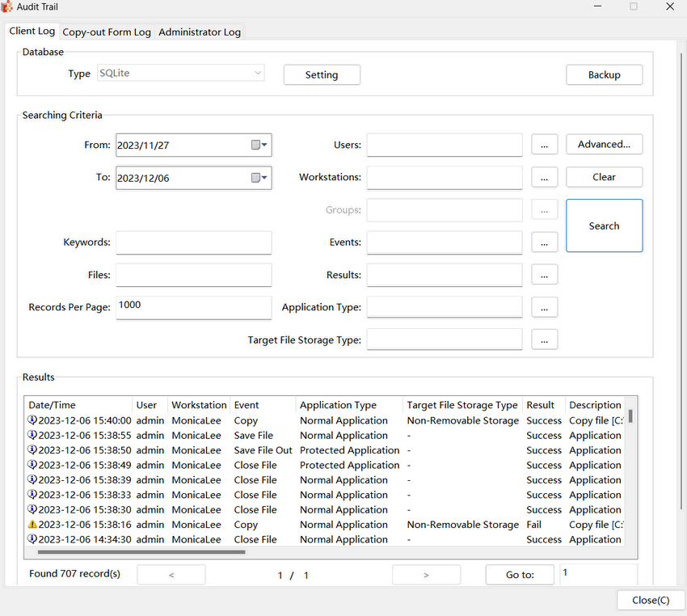The image size is (687, 616).
Task: Click the Backup database button
Action: click(604, 75)
